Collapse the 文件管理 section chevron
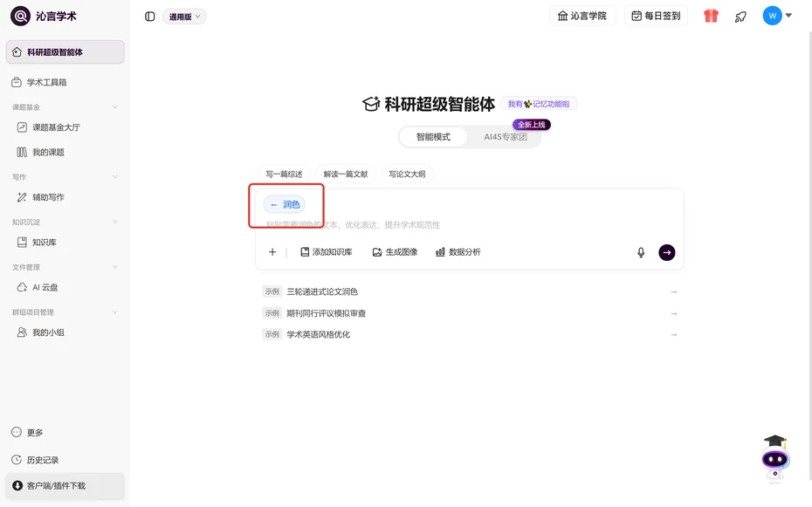812x507 pixels. (115, 267)
